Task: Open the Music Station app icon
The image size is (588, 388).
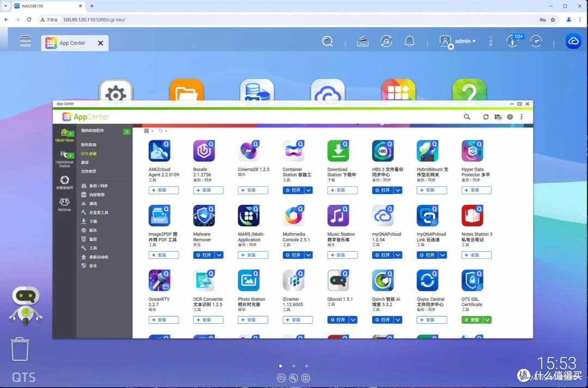Action: [x=338, y=216]
